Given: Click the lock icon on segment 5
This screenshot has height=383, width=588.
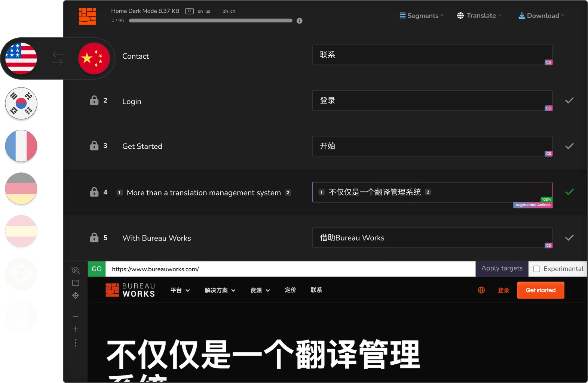Looking at the screenshot, I should click(94, 238).
